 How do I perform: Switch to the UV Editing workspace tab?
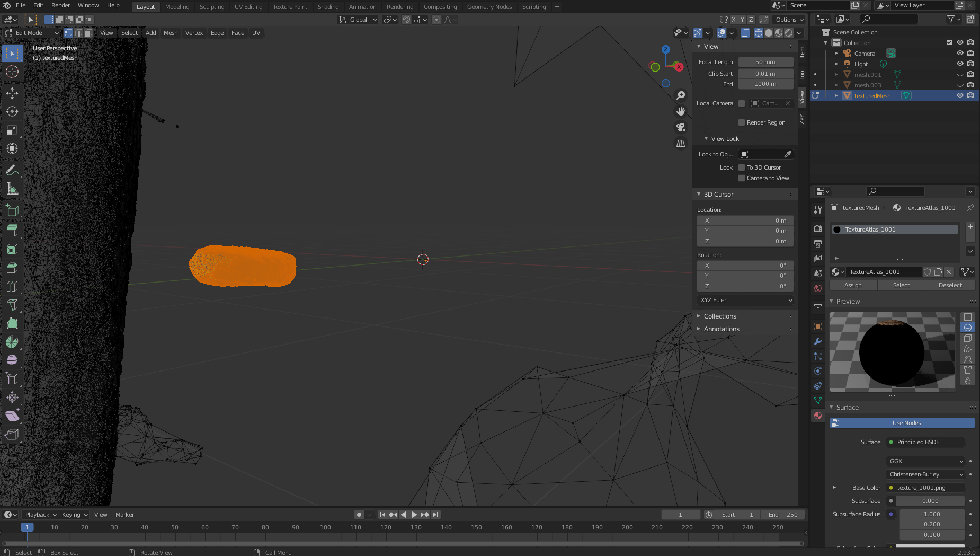pos(248,7)
